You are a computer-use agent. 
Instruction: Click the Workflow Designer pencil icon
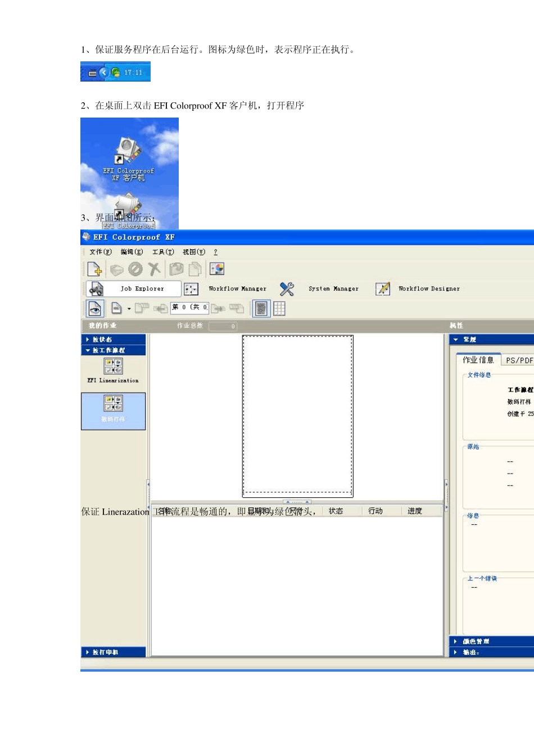[383, 289]
